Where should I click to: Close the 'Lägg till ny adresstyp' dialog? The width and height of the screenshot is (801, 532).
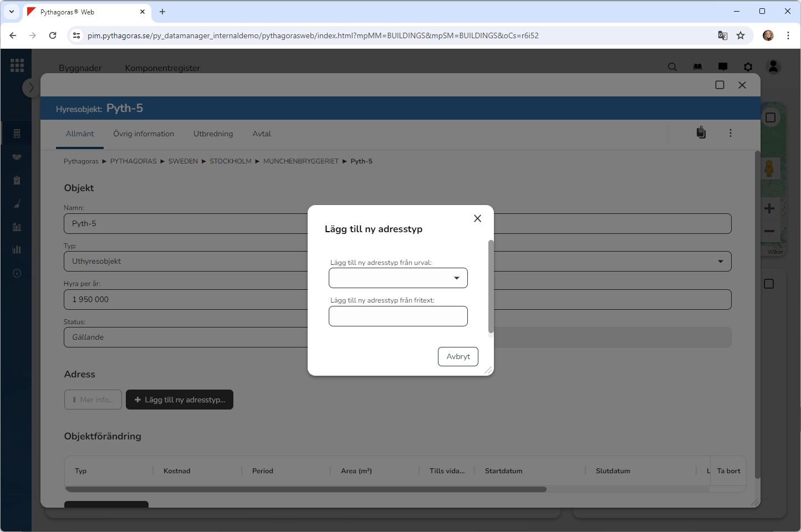pyautogui.click(x=477, y=218)
